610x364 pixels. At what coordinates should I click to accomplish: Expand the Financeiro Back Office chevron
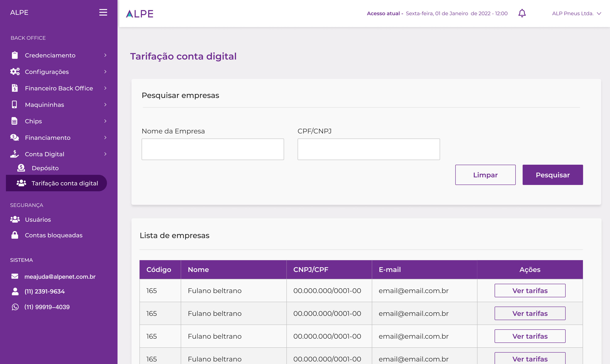pyautogui.click(x=105, y=88)
